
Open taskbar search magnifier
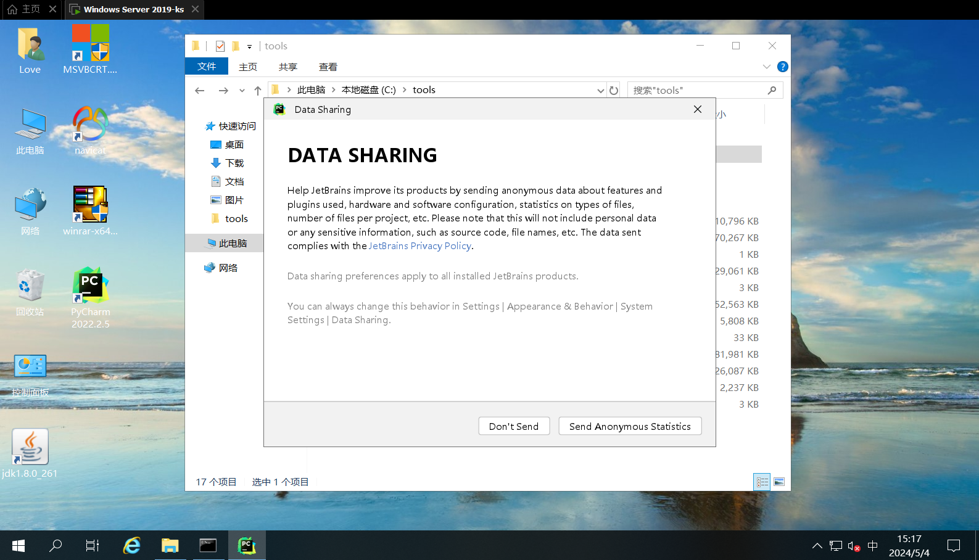click(56, 545)
